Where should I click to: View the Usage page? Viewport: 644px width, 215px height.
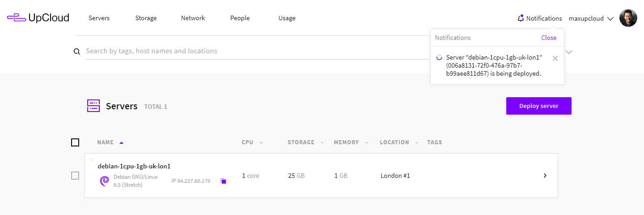tap(287, 18)
